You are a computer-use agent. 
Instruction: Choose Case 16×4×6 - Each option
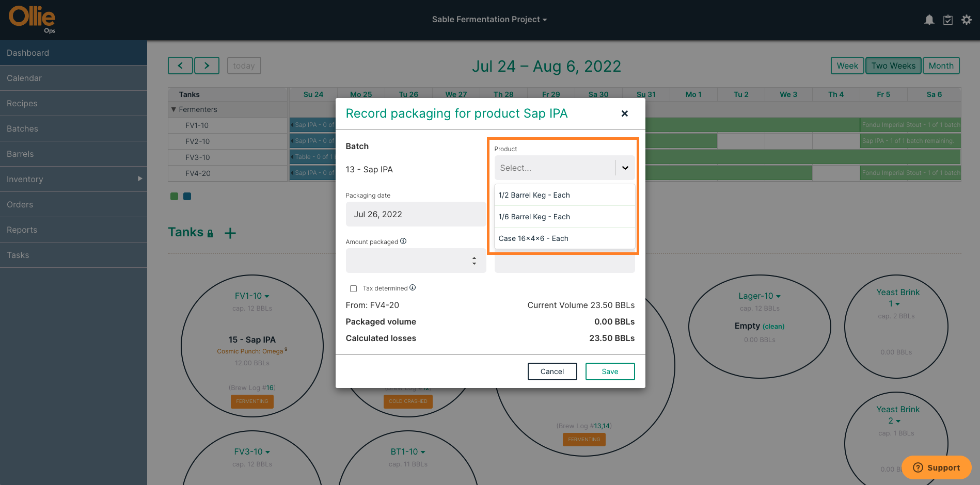565,238
